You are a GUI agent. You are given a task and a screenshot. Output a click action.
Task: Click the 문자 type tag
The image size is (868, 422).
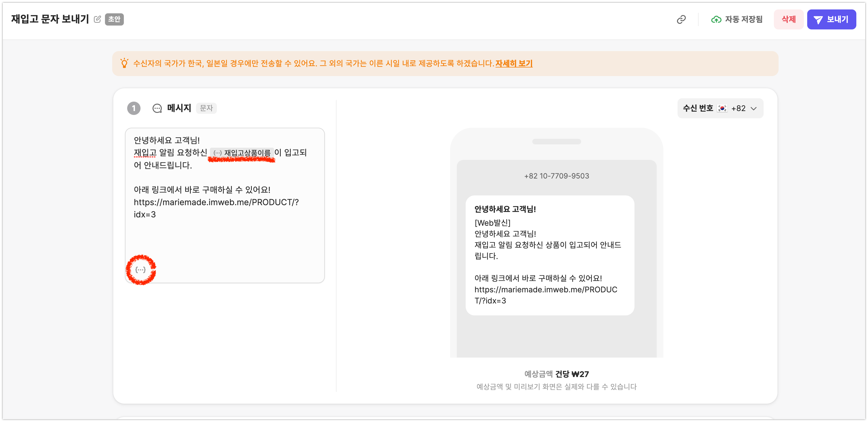point(206,109)
